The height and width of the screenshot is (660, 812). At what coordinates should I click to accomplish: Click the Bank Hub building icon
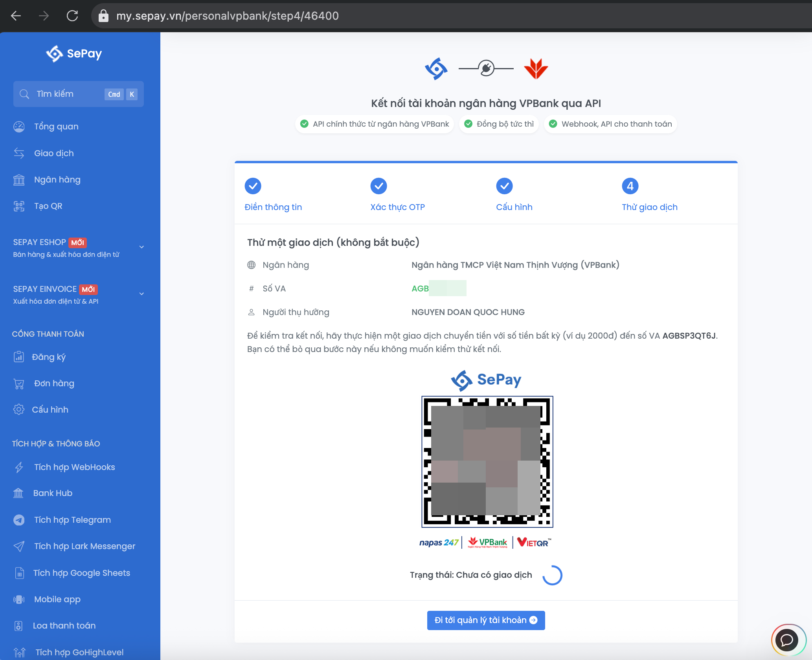click(18, 493)
